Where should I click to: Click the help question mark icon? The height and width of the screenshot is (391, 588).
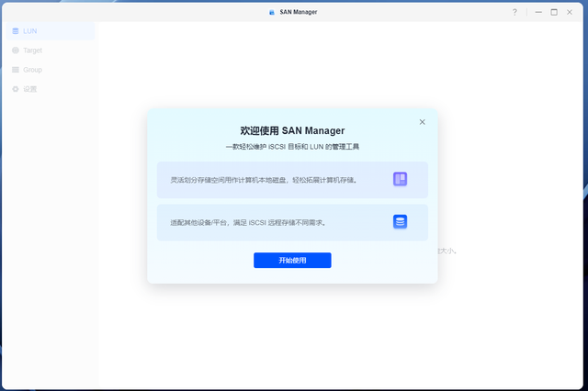[514, 12]
